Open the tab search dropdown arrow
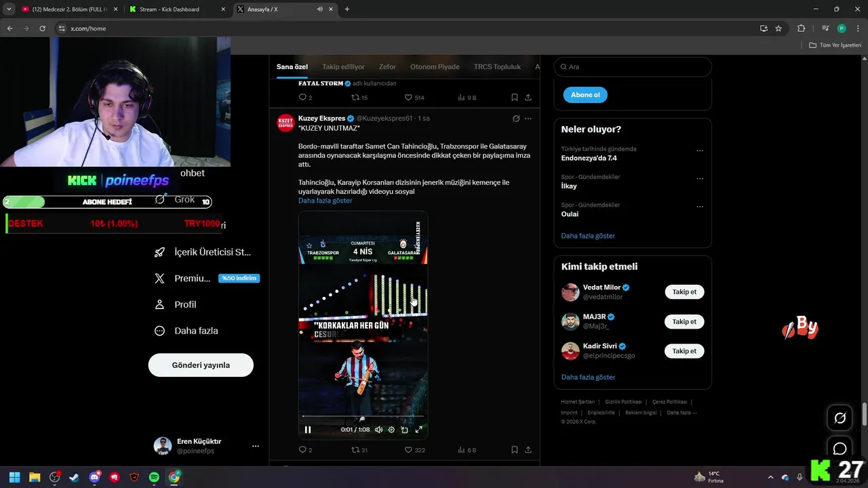Screen dimensions: 868x488 coord(9,9)
